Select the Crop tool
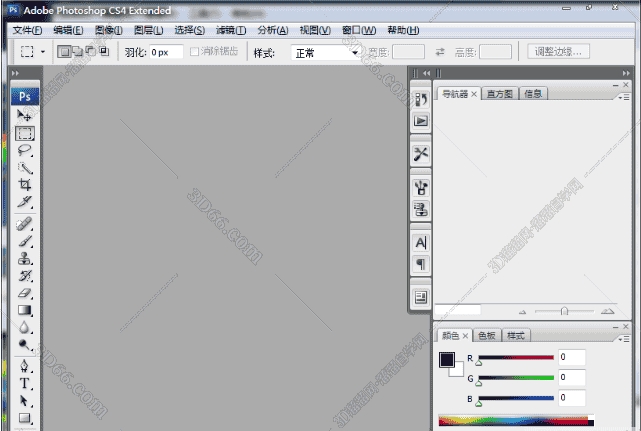The image size is (641, 431). 25,184
